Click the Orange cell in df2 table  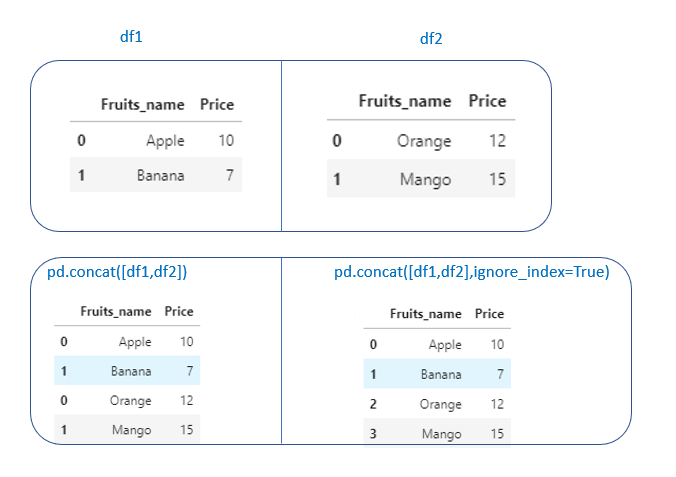coord(424,141)
